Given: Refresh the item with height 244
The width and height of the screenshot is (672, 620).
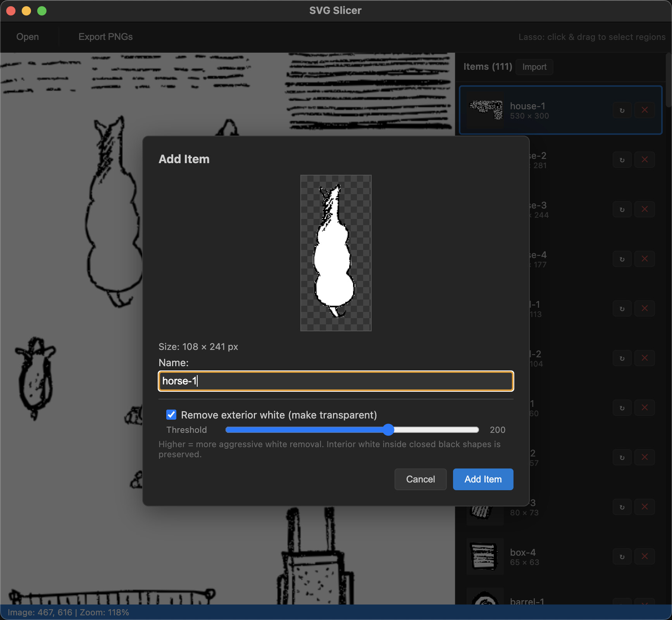Looking at the screenshot, I should [x=622, y=210].
